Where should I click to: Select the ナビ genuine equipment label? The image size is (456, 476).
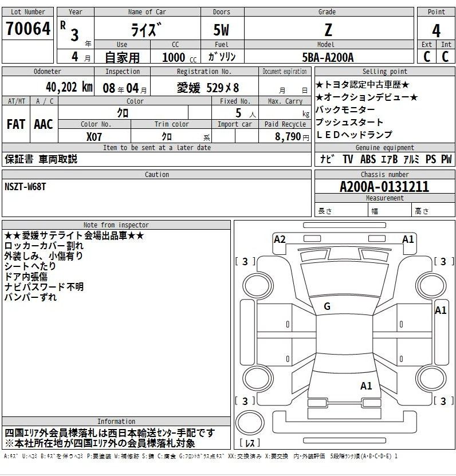(327, 160)
